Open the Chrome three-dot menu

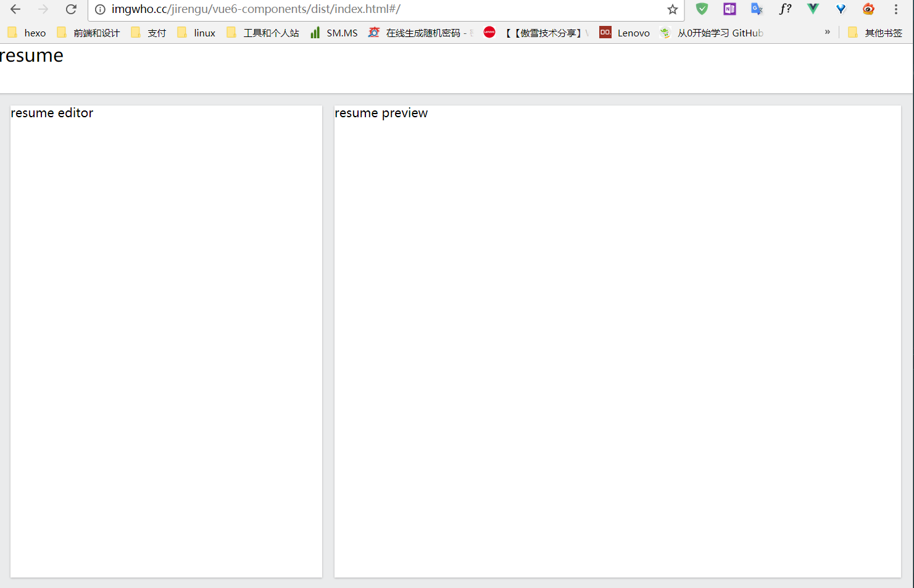(x=896, y=9)
